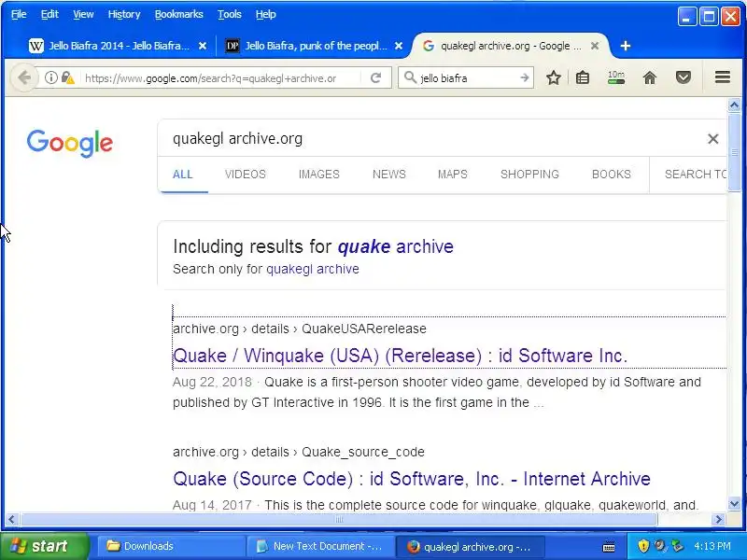Click the 4:13 PM taskbar clock

[x=712, y=546]
